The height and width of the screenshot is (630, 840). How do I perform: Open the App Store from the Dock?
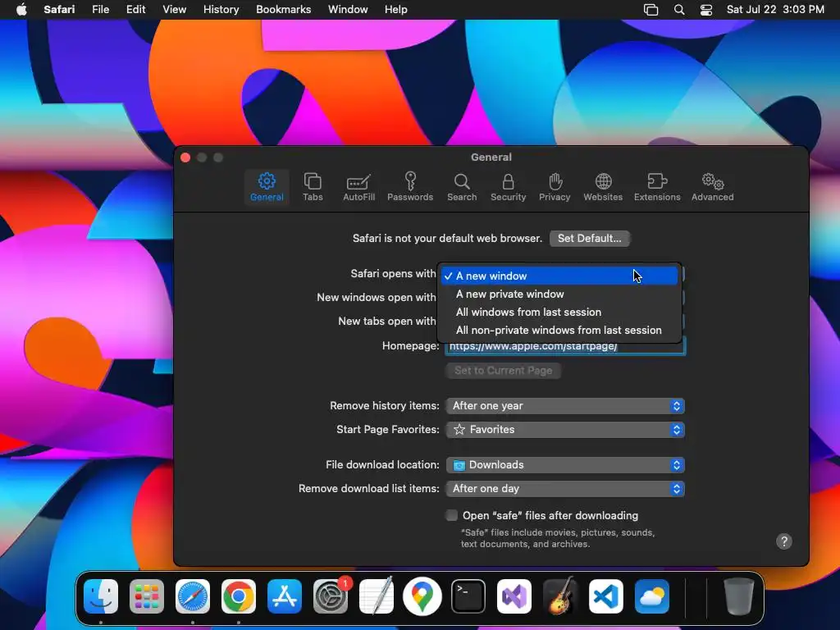(x=285, y=596)
